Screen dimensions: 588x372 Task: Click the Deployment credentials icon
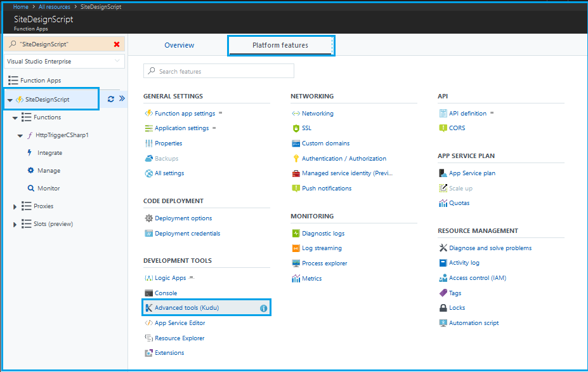(x=149, y=233)
